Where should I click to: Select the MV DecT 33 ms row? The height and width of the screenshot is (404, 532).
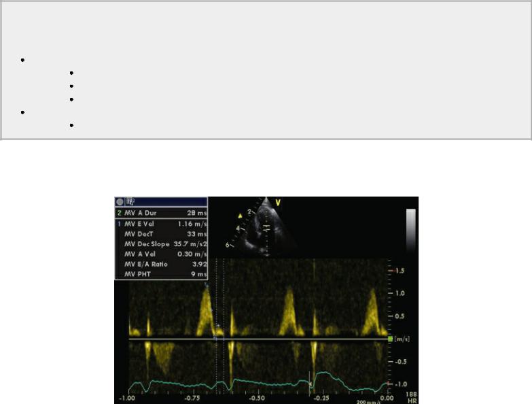coord(162,234)
